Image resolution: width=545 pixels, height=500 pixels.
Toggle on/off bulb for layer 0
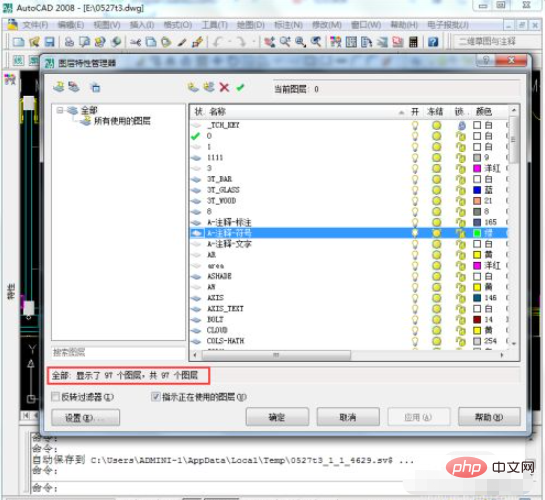pyautogui.click(x=415, y=136)
